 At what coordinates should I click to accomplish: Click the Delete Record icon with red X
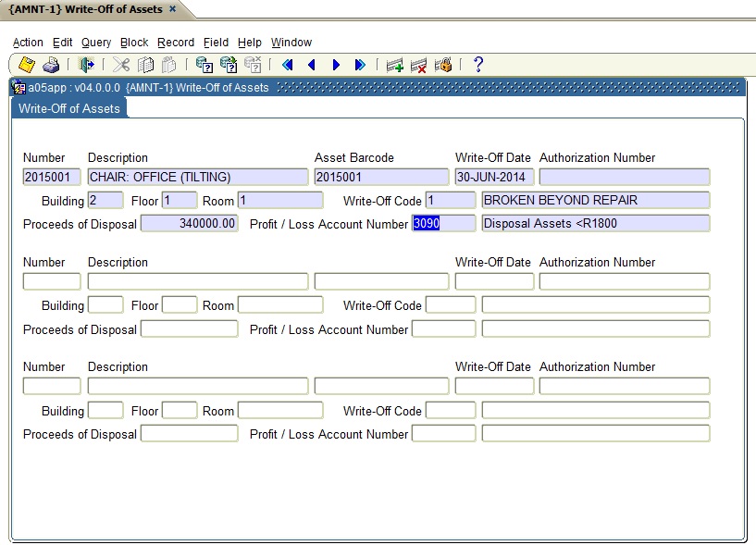pos(419,65)
